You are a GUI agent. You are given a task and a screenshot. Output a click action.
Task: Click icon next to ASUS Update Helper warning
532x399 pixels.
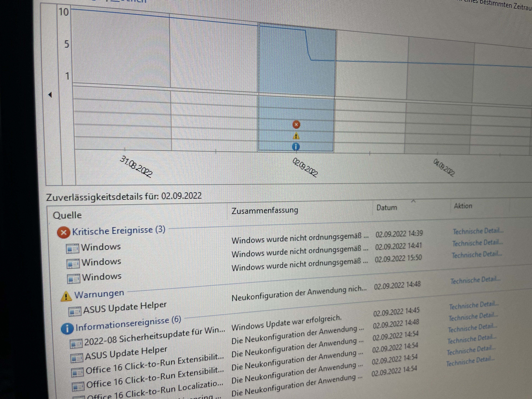[x=75, y=311]
